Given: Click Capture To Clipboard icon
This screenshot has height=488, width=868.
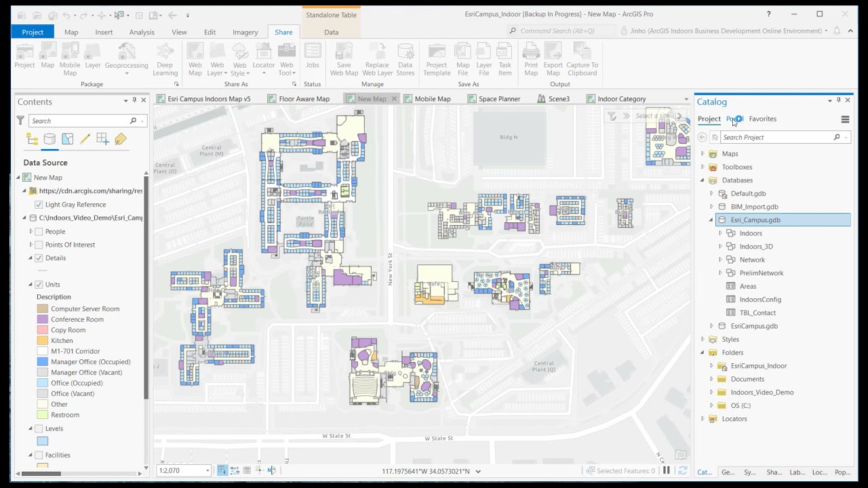Looking at the screenshot, I should pos(583,60).
